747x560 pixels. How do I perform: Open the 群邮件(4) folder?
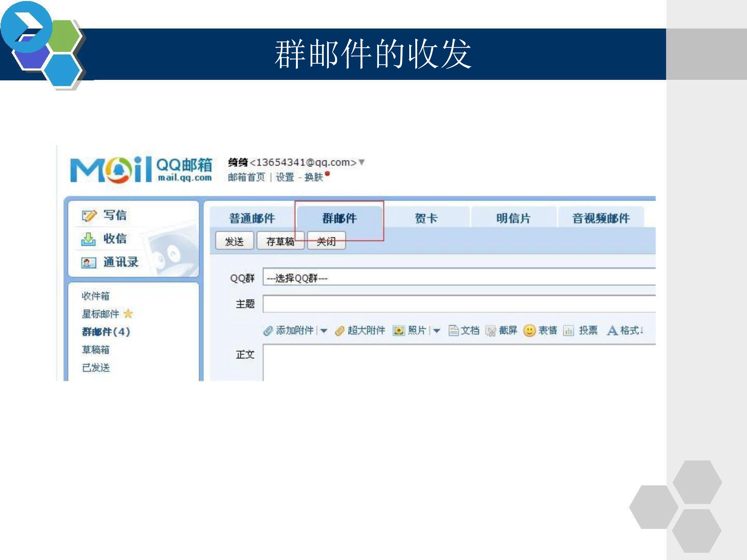click(x=106, y=332)
